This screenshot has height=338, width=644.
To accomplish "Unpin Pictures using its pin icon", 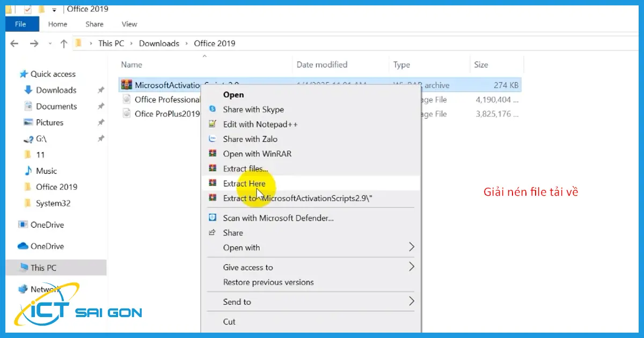I will tap(100, 123).
